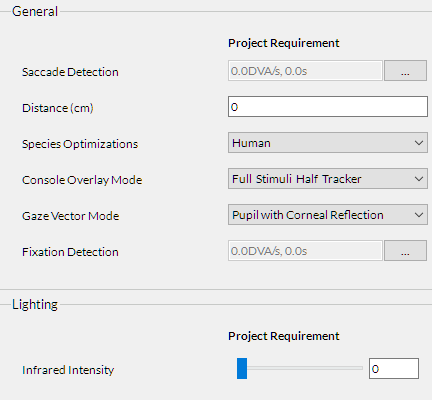Select the Distance (cm) label
The height and width of the screenshot is (400, 432).
point(58,108)
